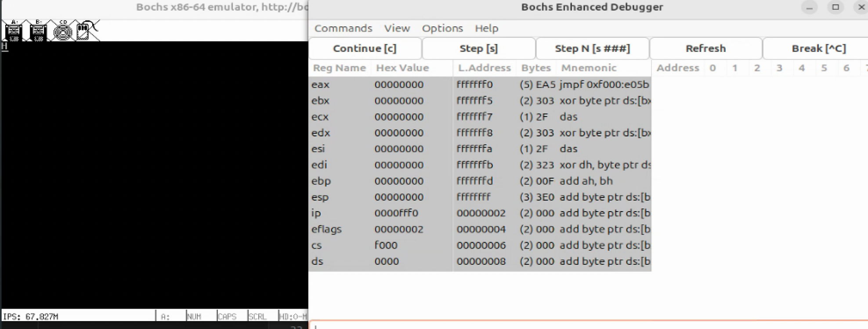Select the jmpf 0xf000:e05b disassembly line
868x329 pixels.
604,84
